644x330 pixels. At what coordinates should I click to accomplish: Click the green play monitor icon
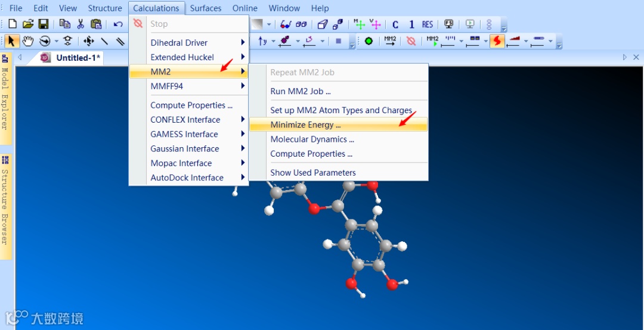pyautogui.click(x=470, y=24)
